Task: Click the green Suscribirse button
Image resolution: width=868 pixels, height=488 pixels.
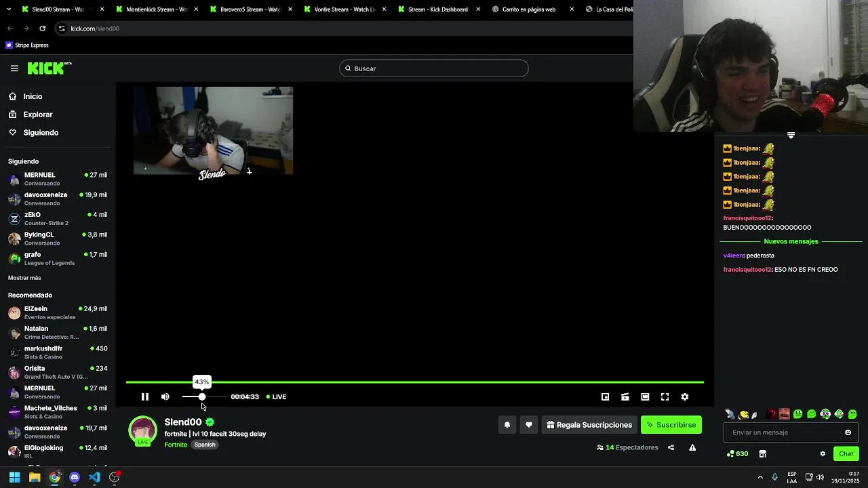Action: (x=671, y=425)
